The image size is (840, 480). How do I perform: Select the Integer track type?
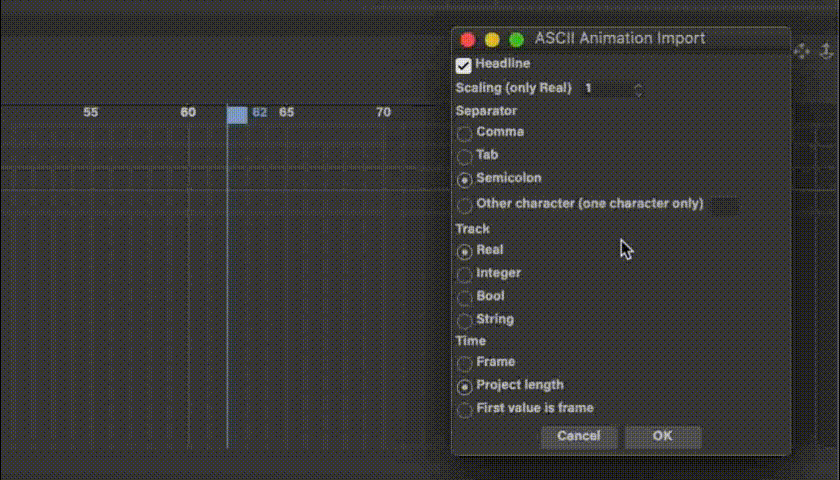point(464,274)
